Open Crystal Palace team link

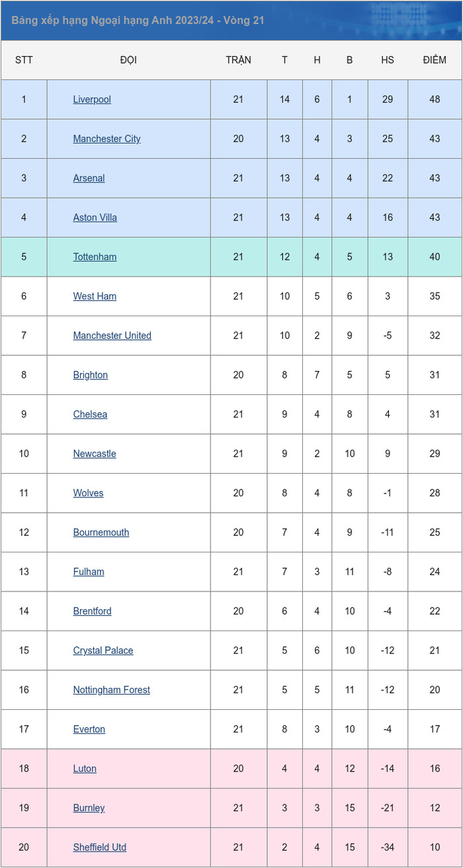pos(103,650)
